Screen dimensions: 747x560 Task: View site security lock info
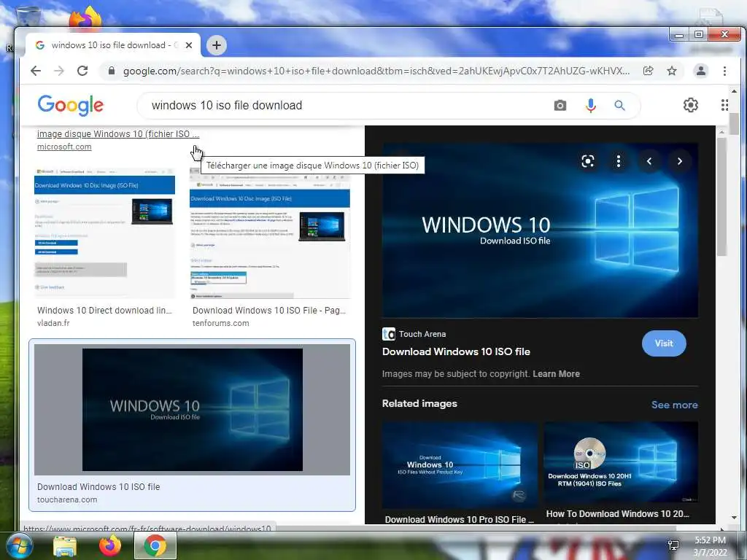pyautogui.click(x=112, y=71)
